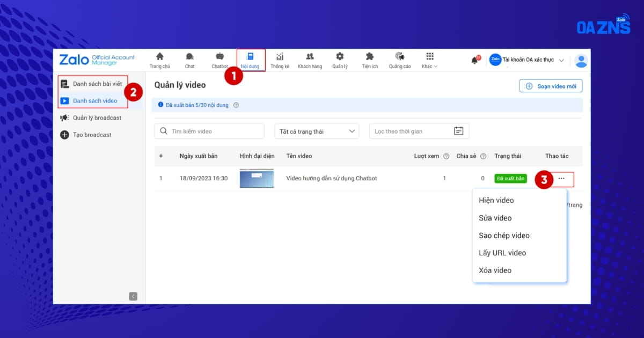Click the user profile avatar
The width and height of the screenshot is (644, 338).
click(581, 61)
